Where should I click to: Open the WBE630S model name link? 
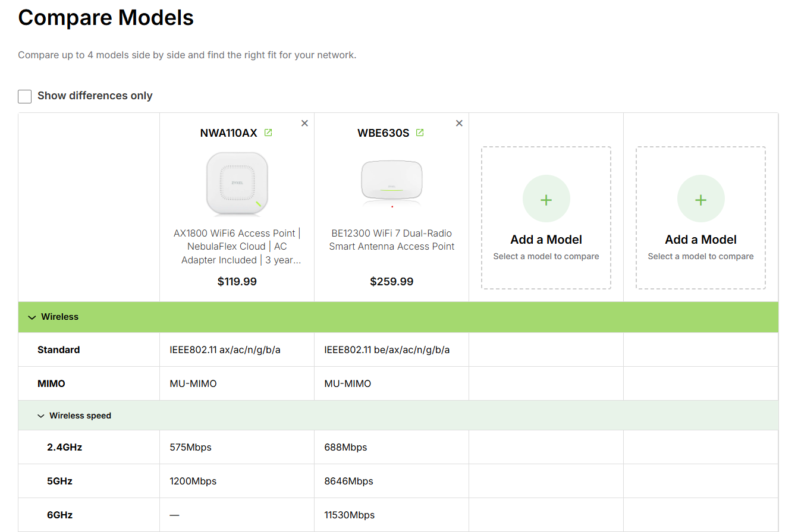click(x=384, y=133)
